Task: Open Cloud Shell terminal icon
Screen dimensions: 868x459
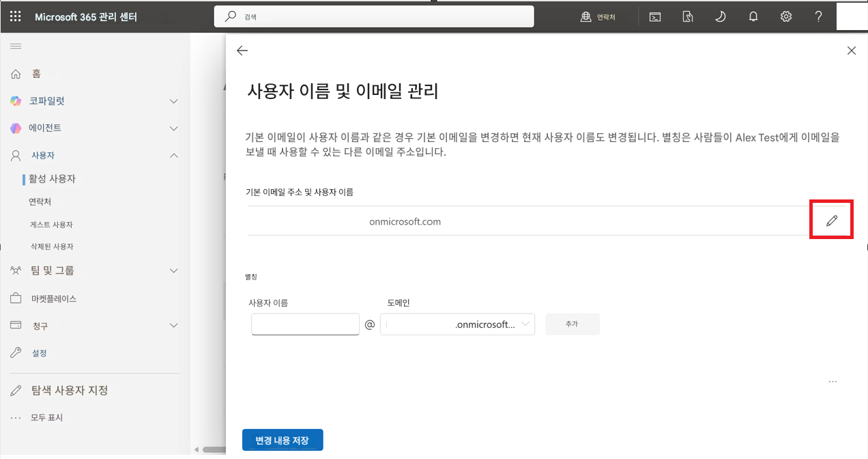Action: (654, 17)
